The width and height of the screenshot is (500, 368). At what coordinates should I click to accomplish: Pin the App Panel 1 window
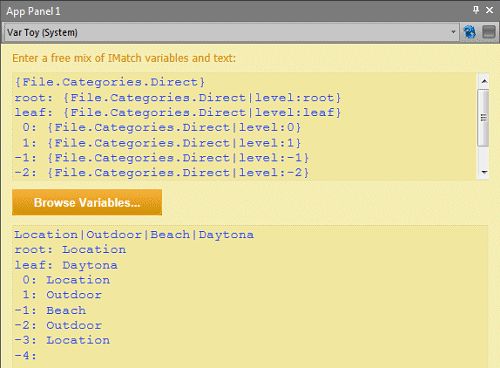click(476, 10)
